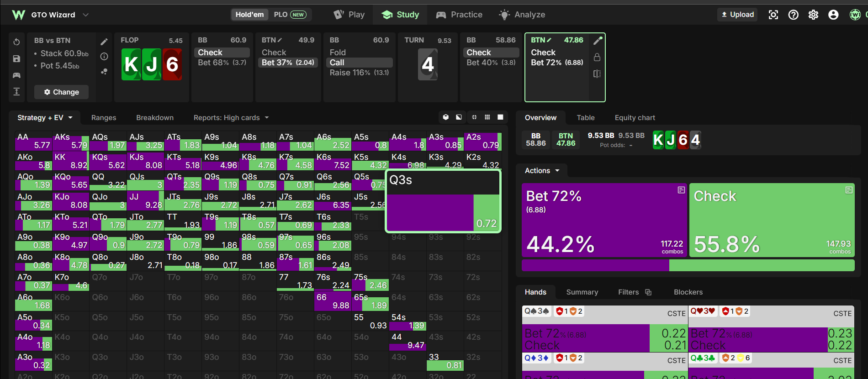
Task: Expand the bet card icon on Bet 72%
Action: click(x=681, y=190)
